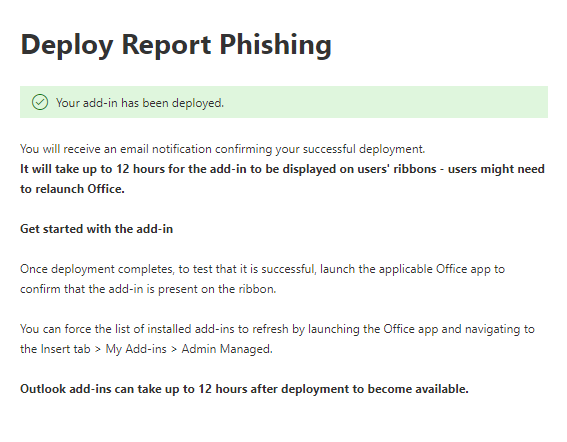
Task: Click the green success checkmark icon
Action: [40, 102]
